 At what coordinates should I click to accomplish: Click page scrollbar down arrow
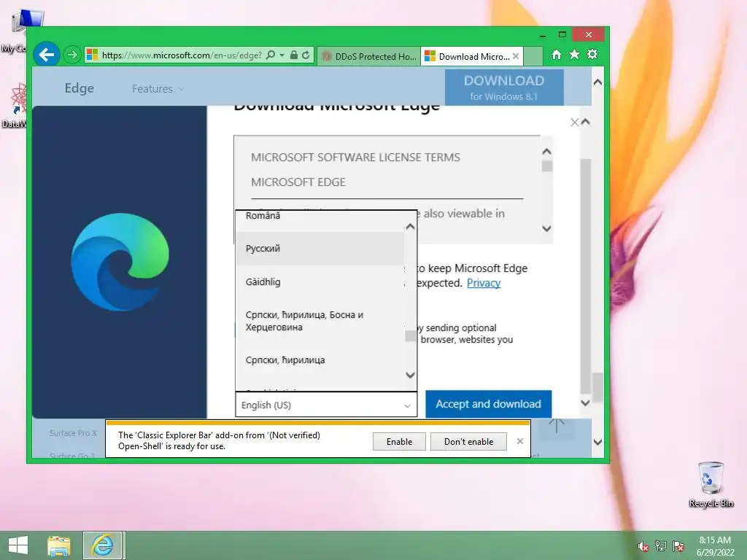[597, 442]
